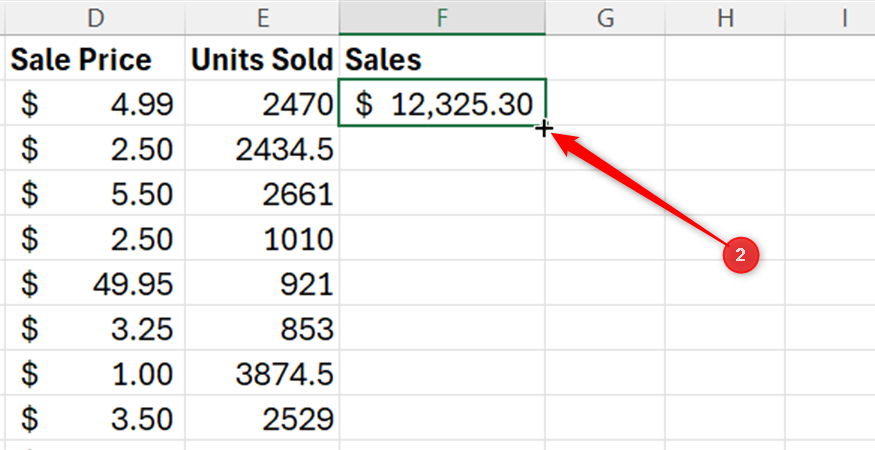Viewport: 875px width, 450px height.
Task: Select column H header
Action: point(725,18)
